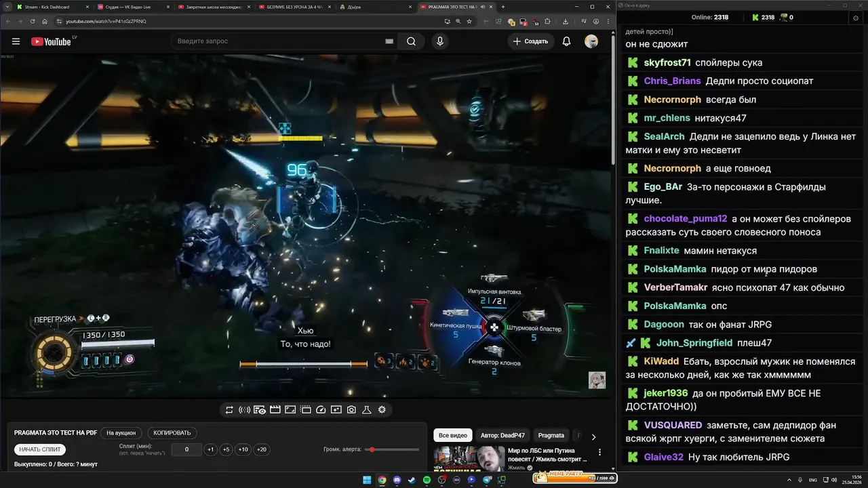This screenshot has height=488, width=868.
Task: Click the Создать button
Action: coord(530,41)
